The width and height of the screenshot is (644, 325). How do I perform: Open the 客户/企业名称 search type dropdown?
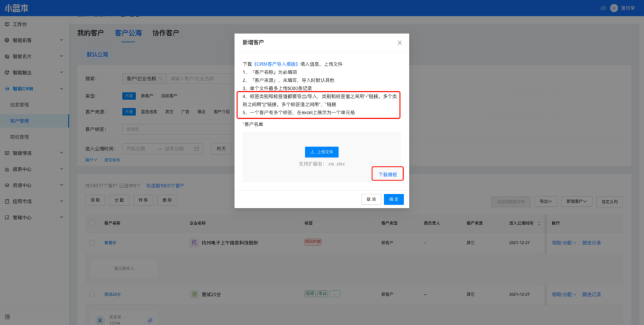143,79
